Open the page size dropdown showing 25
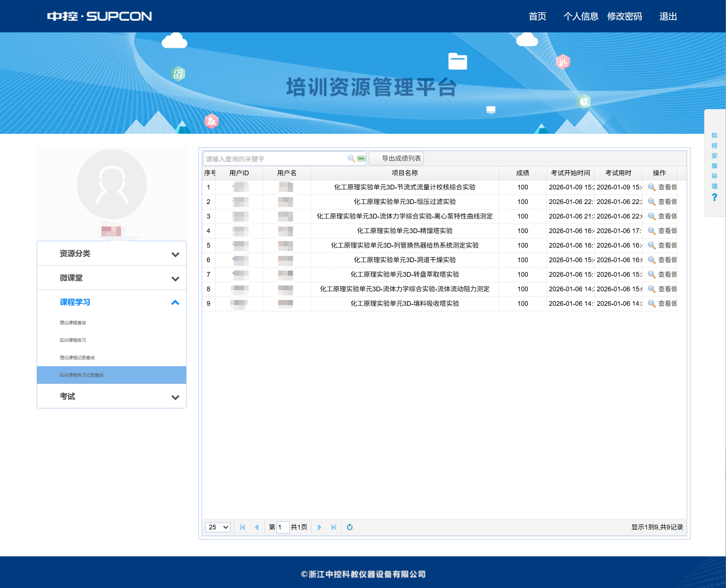The width and height of the screenshot is (726, 588). (x=217, y=527)
